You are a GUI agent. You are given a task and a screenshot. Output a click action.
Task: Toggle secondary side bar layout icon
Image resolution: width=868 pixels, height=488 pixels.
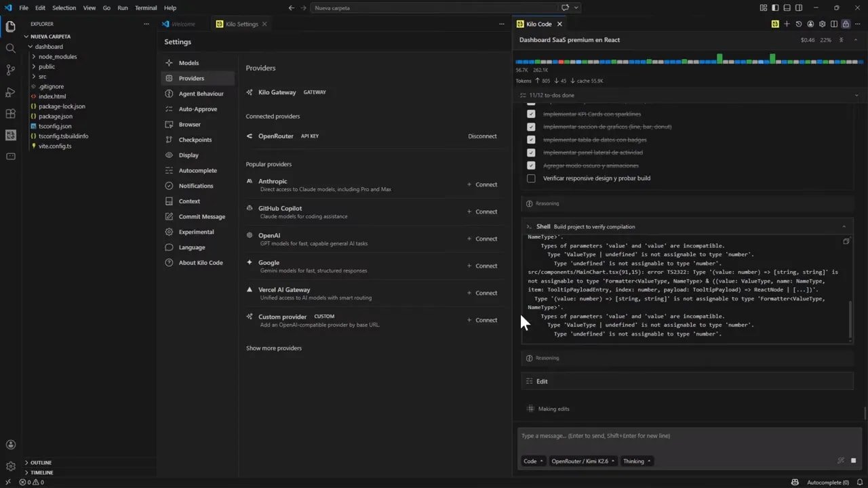(799, 7)
